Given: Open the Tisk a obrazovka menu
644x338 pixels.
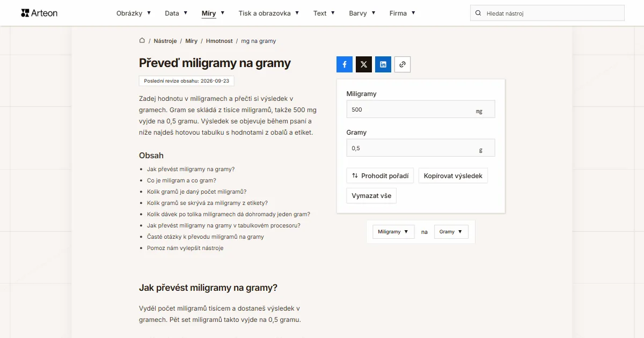Looking at the screenshot, I should [269, 13].
